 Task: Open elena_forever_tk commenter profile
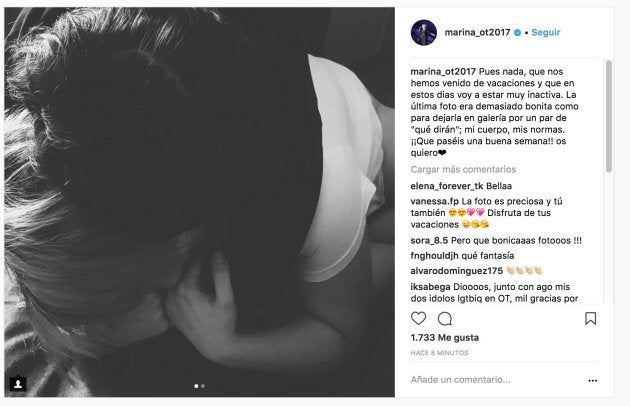447,186
